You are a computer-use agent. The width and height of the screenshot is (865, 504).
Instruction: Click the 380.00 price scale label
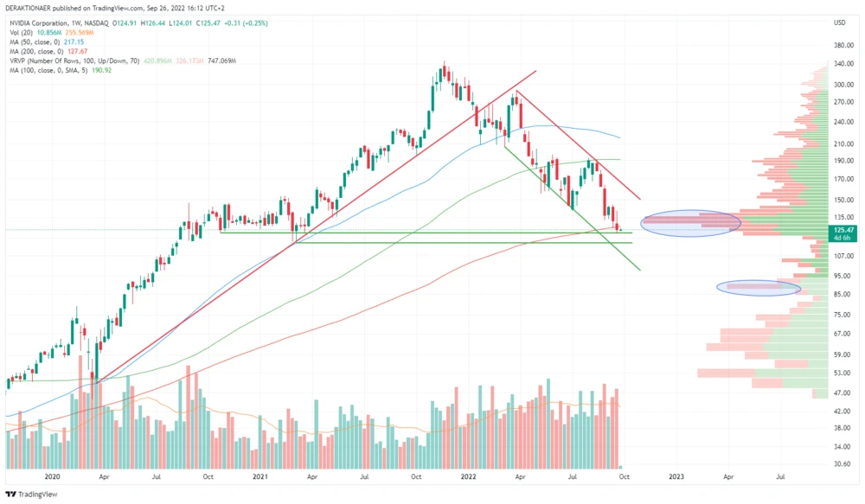(x=843, y=45)
